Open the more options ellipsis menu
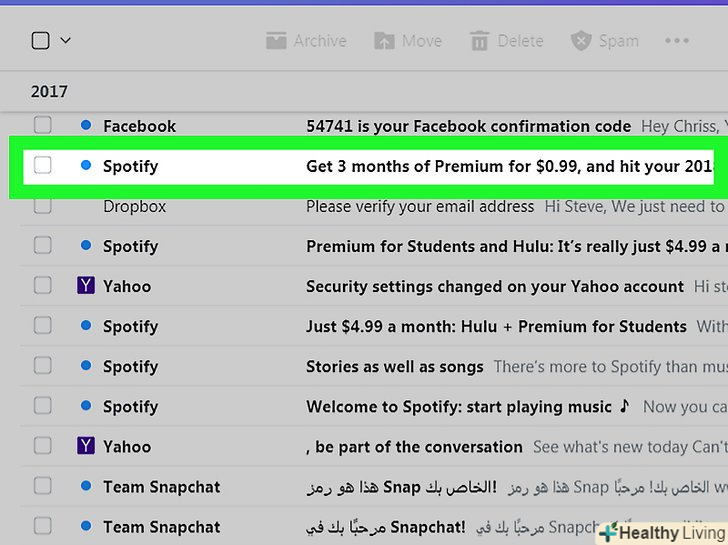728x545 pixels. click(x=677, y=41)
